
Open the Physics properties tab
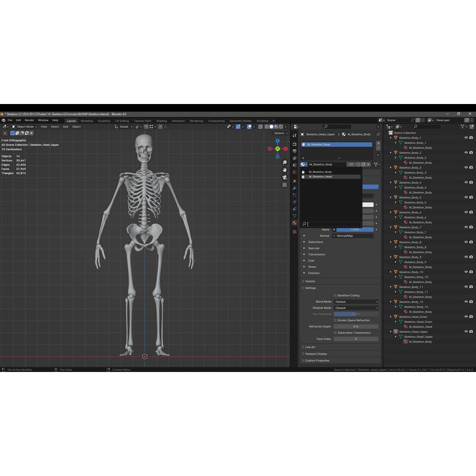[x=294, y=202]
